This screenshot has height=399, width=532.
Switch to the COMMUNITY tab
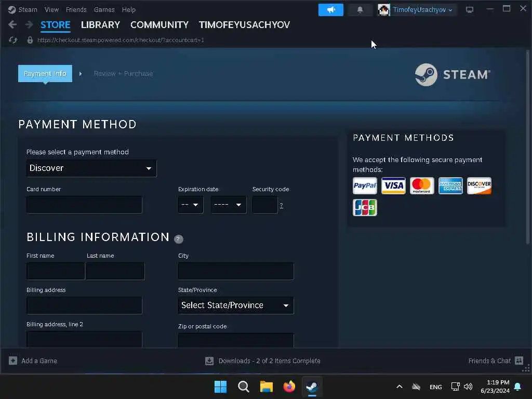[159, 25]
